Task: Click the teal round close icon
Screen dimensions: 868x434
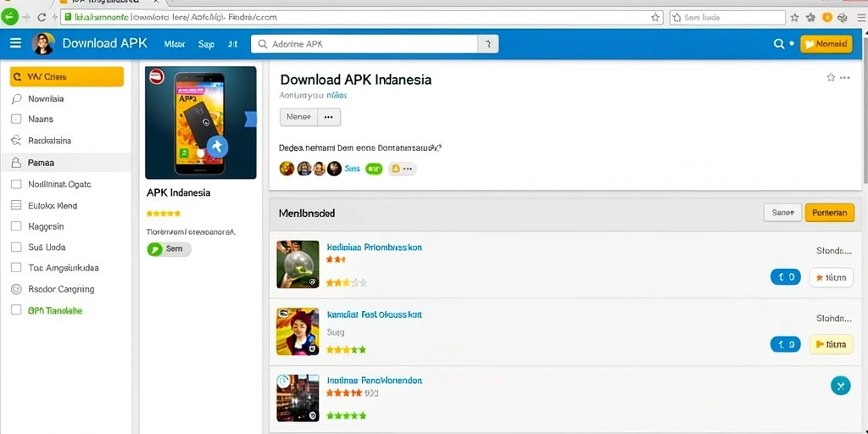Action: pos(840,386)
